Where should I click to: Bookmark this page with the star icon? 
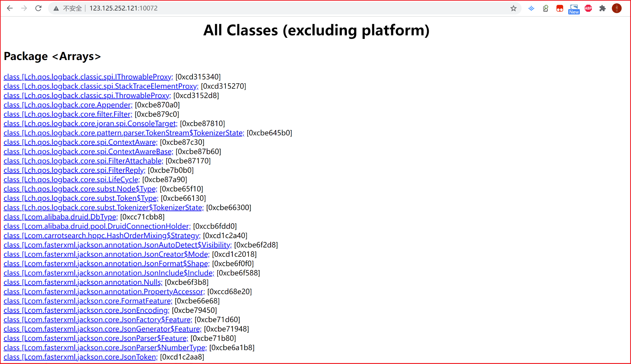tap(513, 8)
